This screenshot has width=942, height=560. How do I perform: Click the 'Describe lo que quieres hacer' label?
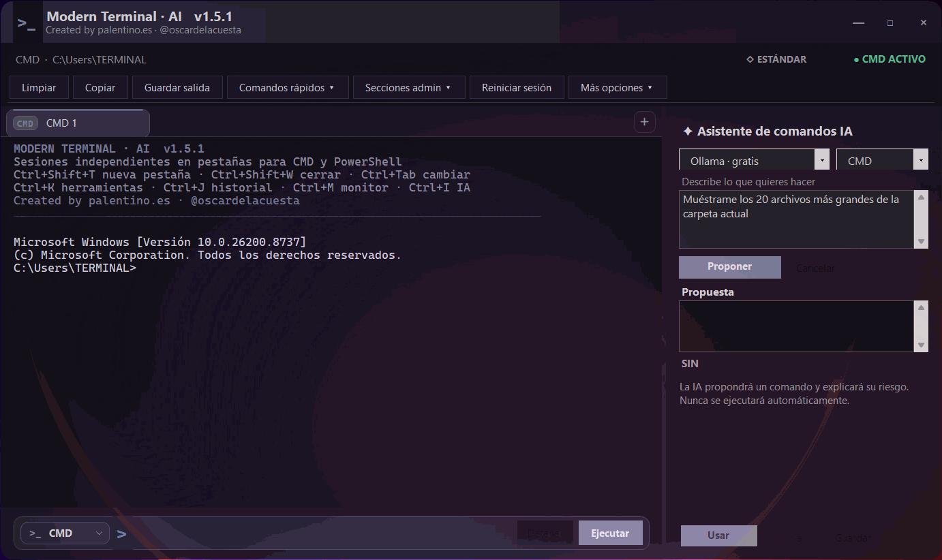pos(748,182)
